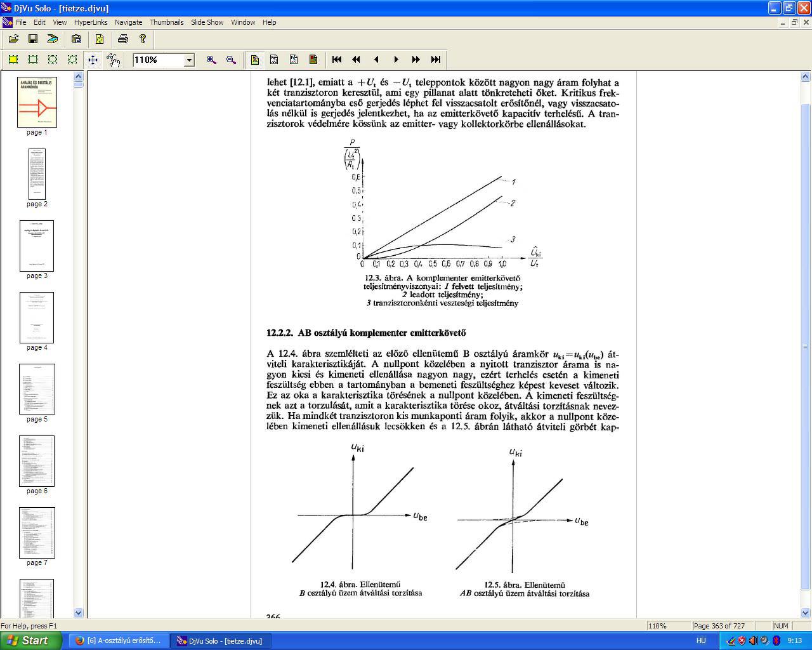Click the DjVu Solo taskbar button
The width and height of the screenshot is (812, 650).
point(221,640)
